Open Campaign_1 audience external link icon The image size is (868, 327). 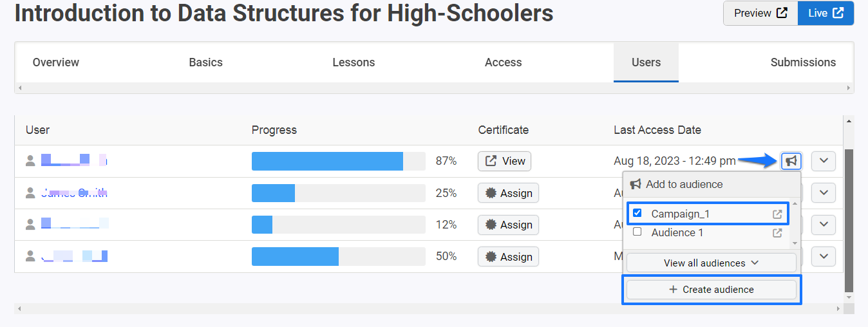[x=777, y=214]
